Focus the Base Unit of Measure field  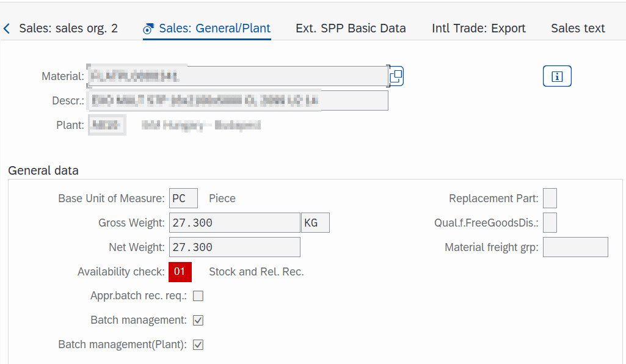[x=183, y=198]
